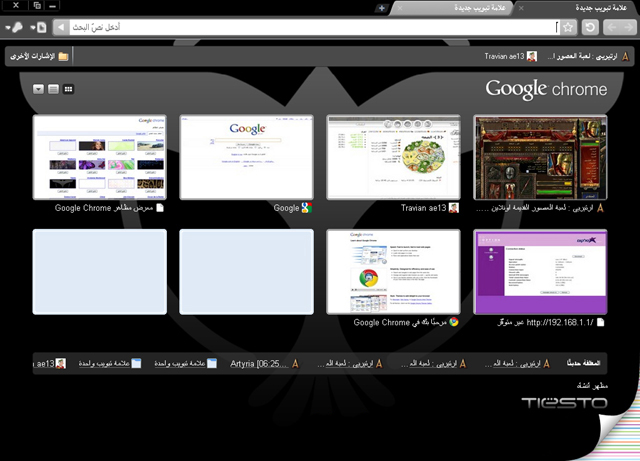Click the Go arrow beside the address bar
The width and height of the screenshot is (640, 461).
coord(61,27)
